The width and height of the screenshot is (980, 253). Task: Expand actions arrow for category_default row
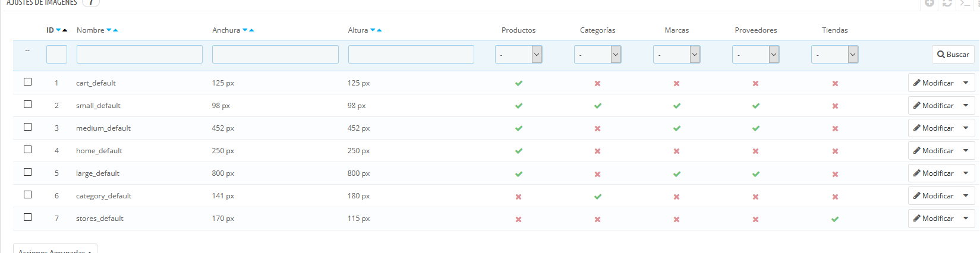click(x=966, y=196)
